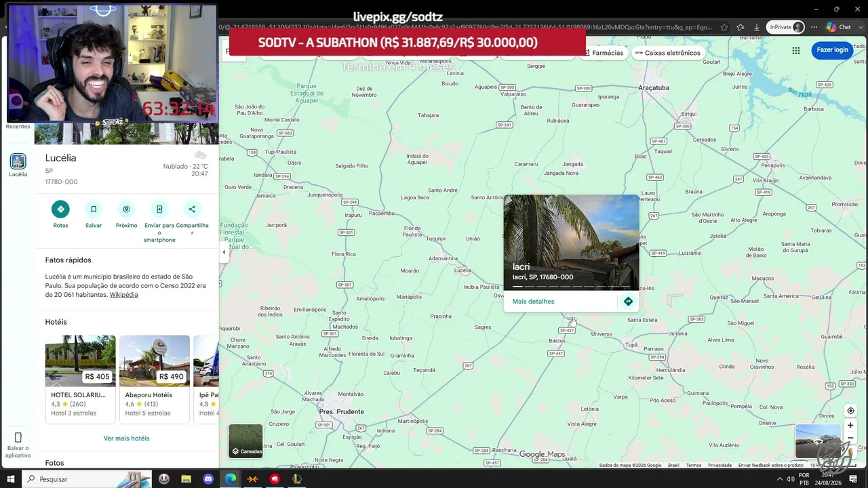This screenshot has height=488, width=868.
Task: Open the Windows Start menu
Action: tap(11, 479)
